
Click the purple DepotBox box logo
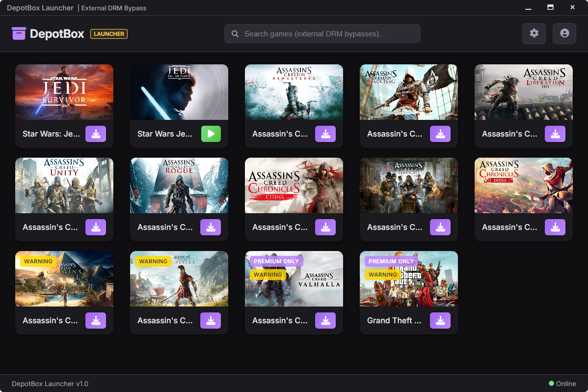pyautogui.click(x=19, y=33)
